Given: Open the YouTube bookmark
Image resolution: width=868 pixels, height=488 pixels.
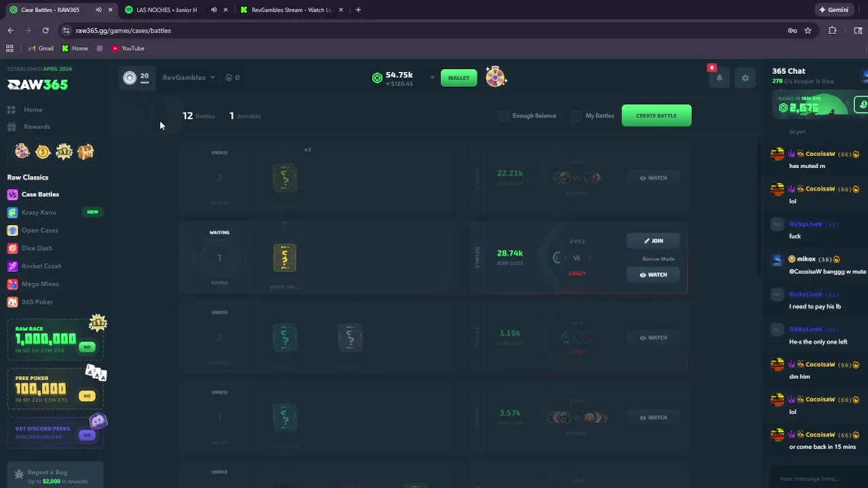Looking at the screenshot, I should click(x=128, y=48).
